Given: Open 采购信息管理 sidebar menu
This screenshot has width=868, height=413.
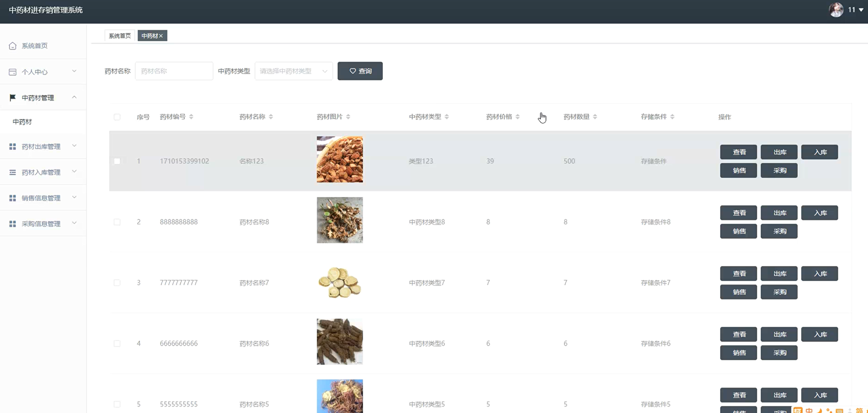Looking at the screenshot, I should click(x=43, y=224).
